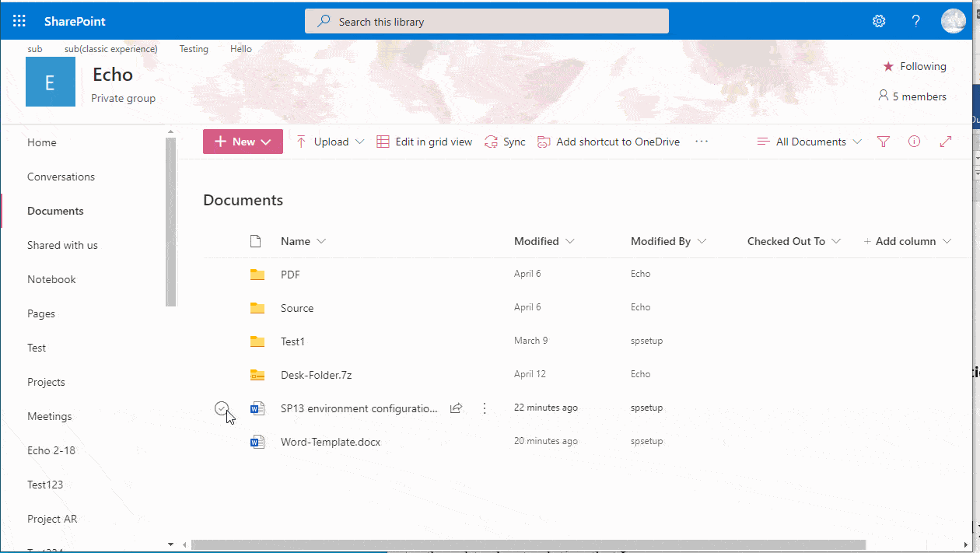Toggle the Following star for this site
The width and height of the screenshot is (980, 553).
(x=888, y=67)
